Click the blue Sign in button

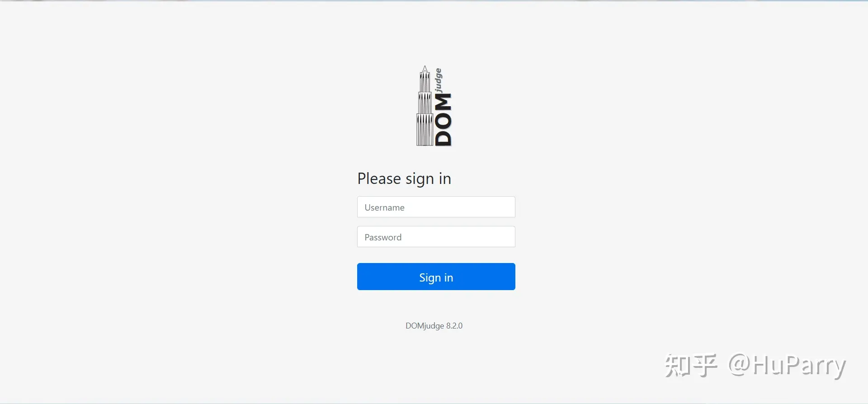[x=436, y=277]
